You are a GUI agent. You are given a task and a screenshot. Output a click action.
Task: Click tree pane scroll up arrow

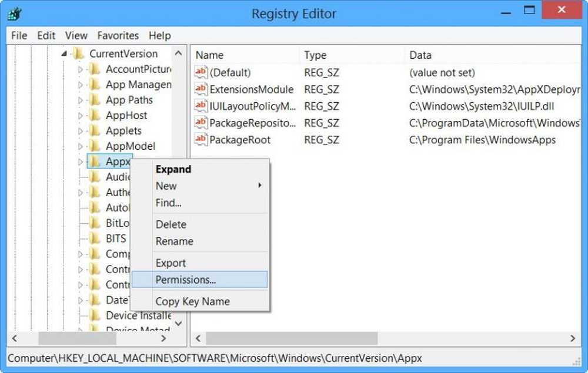click(x=179, y=53)
